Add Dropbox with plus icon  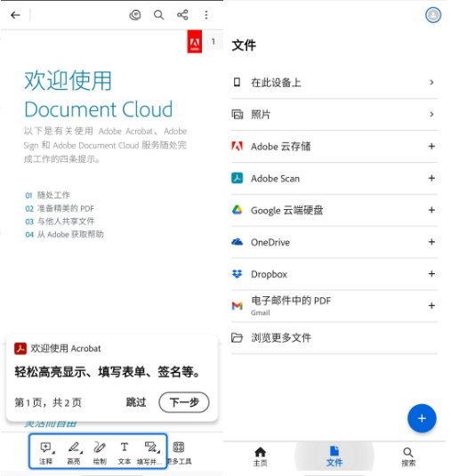431,274
